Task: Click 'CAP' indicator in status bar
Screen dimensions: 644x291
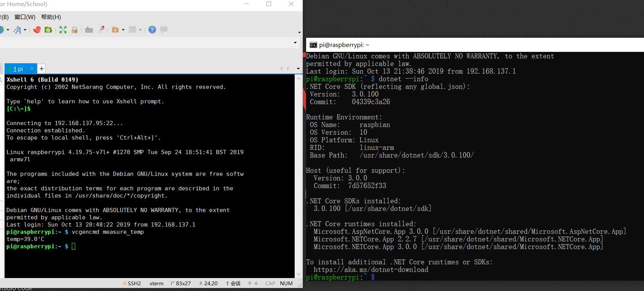Action: [270, 283]
